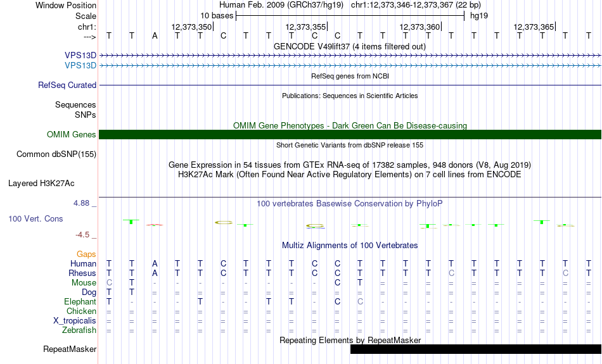Click the Scale label
Viewport: 602px width, 364px height.
[x=86, y=16]
